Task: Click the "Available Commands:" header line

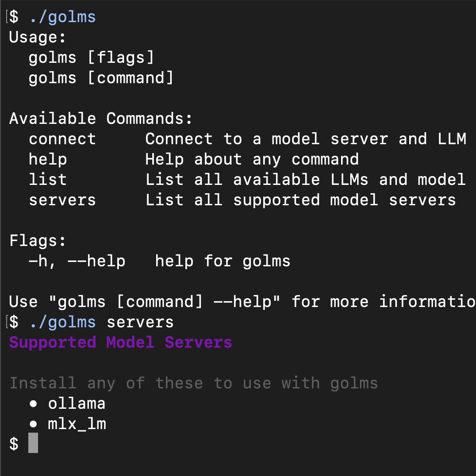Action: pyautogui.click(x=101, y=119)
